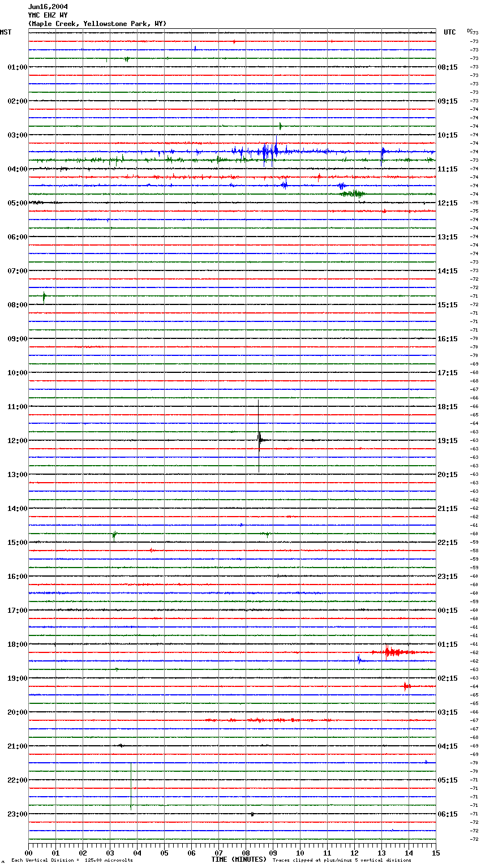Click the "17:00" MST time label
Viewport: 481px width, 868px height.
point(18,611)
